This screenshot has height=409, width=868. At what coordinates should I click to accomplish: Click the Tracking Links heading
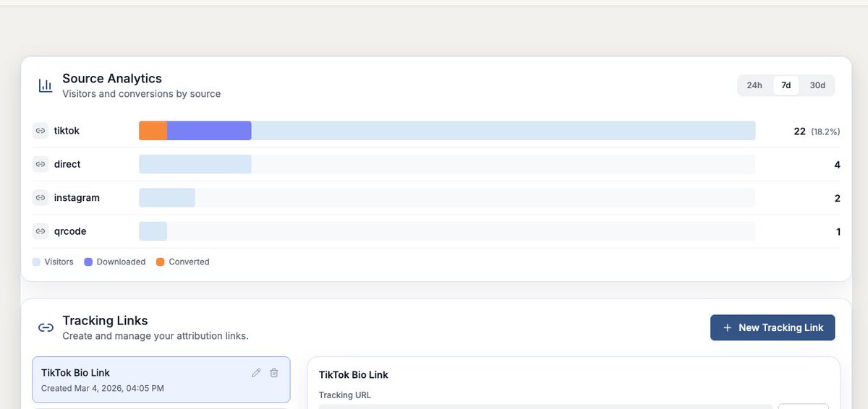[x=105, y=320]
